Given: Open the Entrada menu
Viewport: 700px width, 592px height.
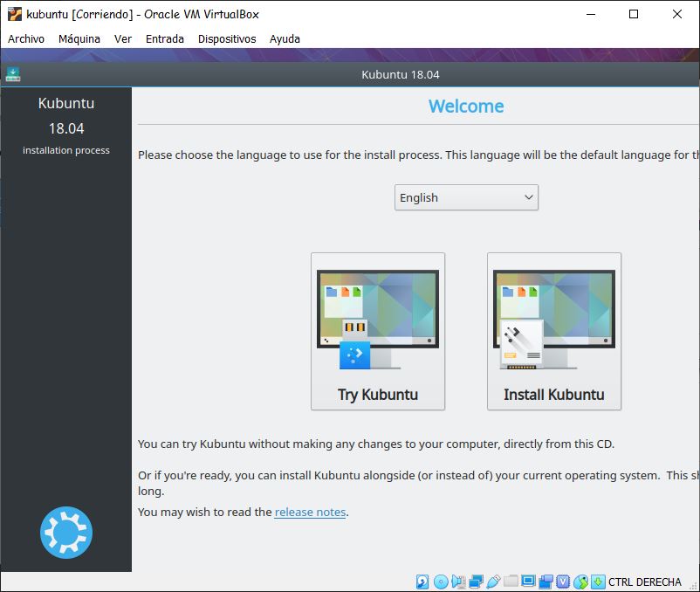Looking at the screenshot, I should click(x=165, y=38).
